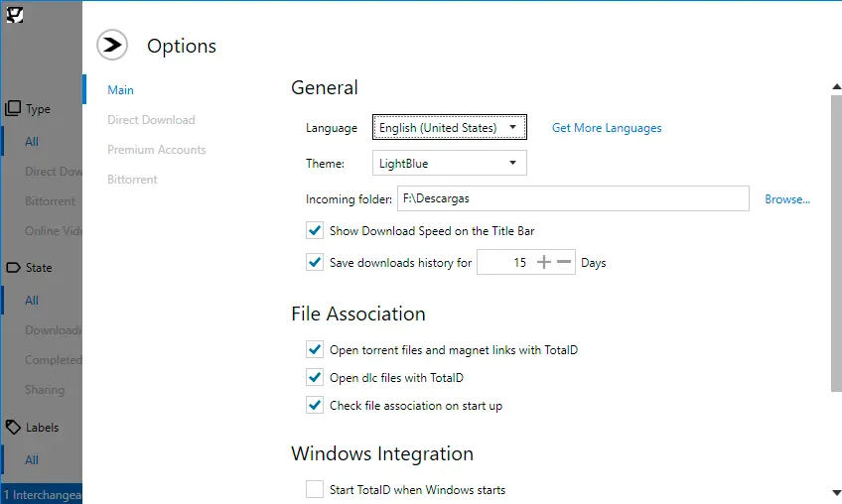Select Direct Download filter under Type

pyautogui.click(x=54, y=172)
